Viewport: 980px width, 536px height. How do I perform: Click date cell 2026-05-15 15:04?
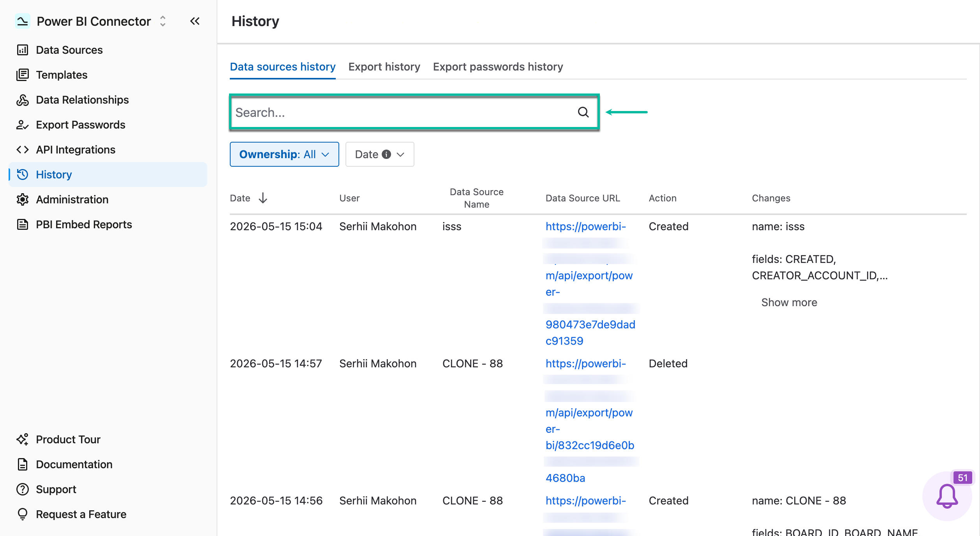click(276, 226)
